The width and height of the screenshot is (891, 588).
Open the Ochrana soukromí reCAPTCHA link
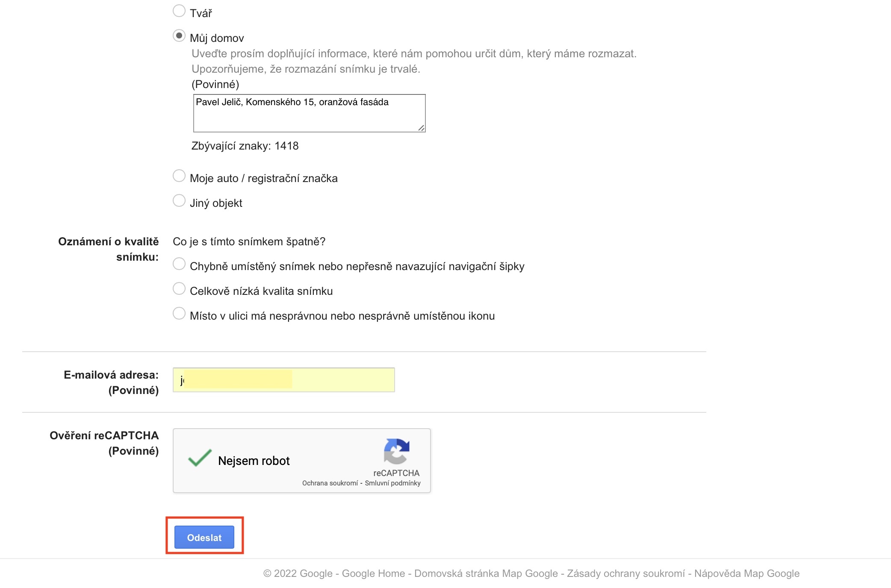(x=330, y=483)
